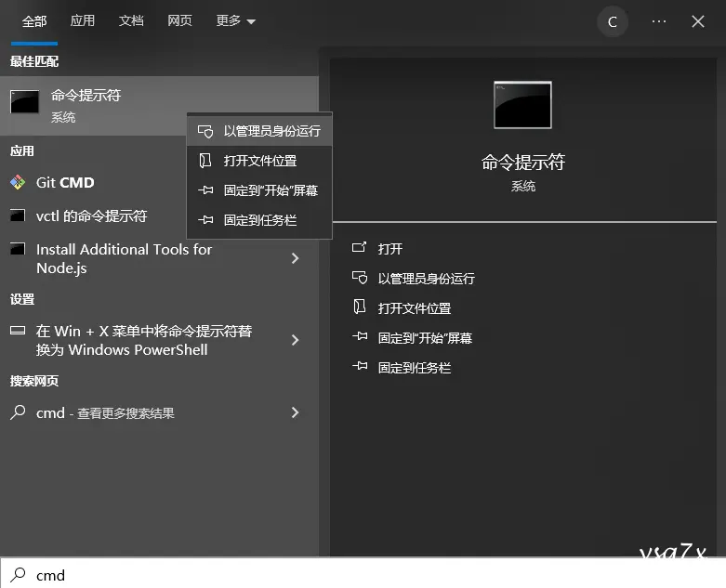The width and height of the screenshot is (726, 588).
Task: Click shield icon in context menu
Action: coord(205,131)
